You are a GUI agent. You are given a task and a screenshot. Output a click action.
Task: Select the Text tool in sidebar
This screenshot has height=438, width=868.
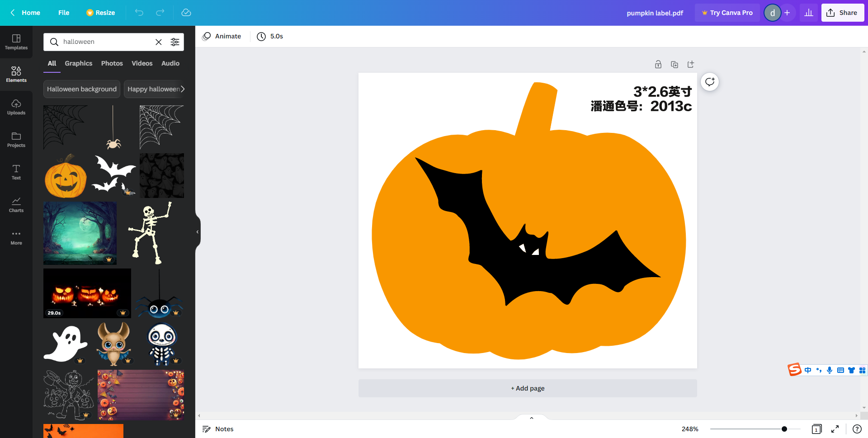(16, 172)
